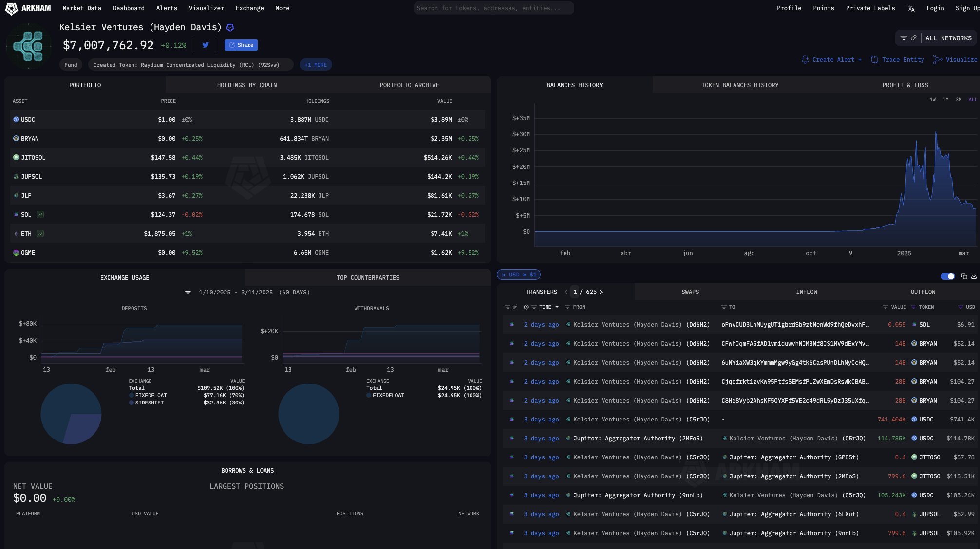Click the link icon in transfers header row

pos(515,307)
